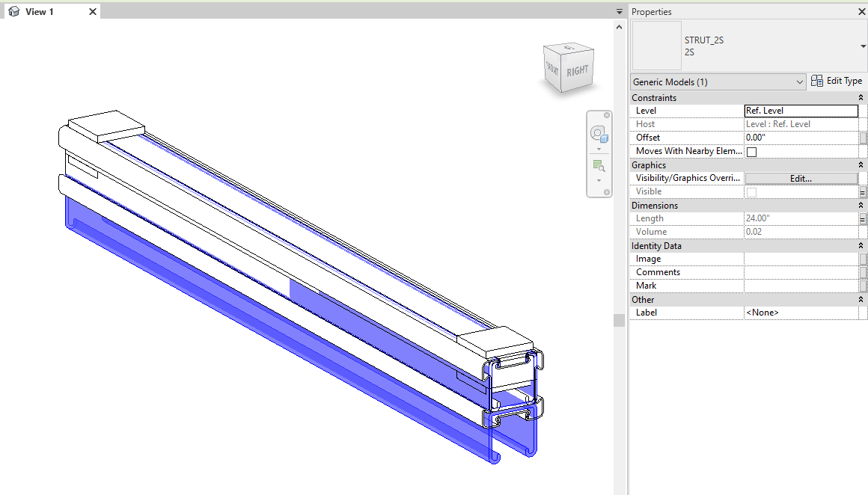The height and width of the screenshot is (495, 868).
Task: Click the Level property label
Action: (x=646, y=111)
